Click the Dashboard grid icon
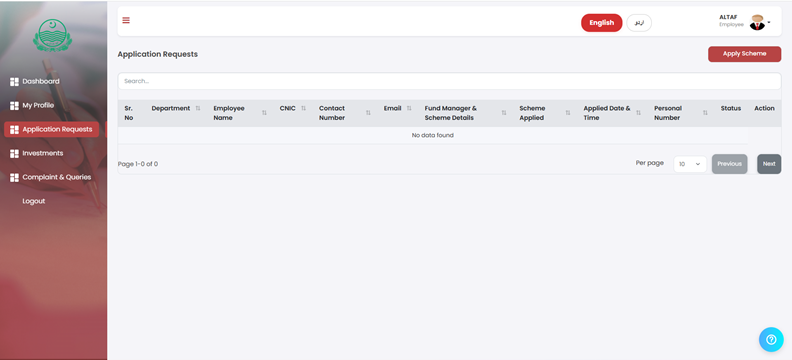 pyautogui.click(x=14, y=82)
